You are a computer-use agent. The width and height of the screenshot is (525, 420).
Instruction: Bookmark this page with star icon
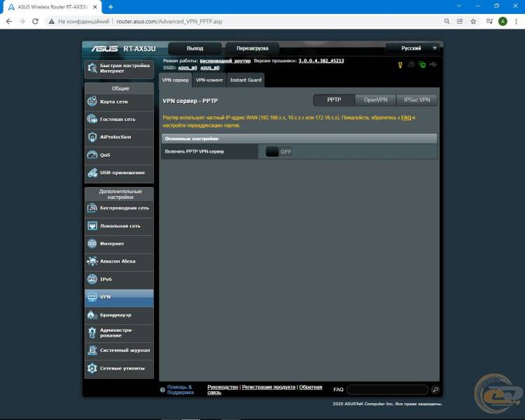pos(473,22)
